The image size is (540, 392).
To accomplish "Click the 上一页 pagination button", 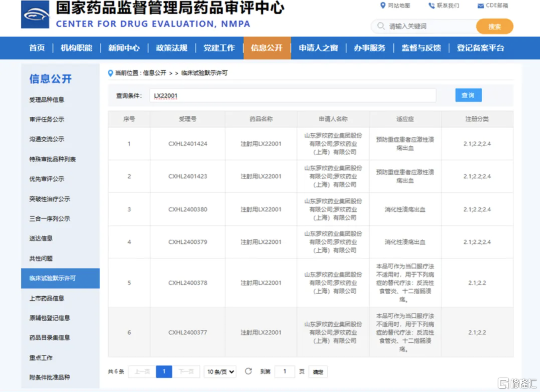I will (x=142, y=372).
